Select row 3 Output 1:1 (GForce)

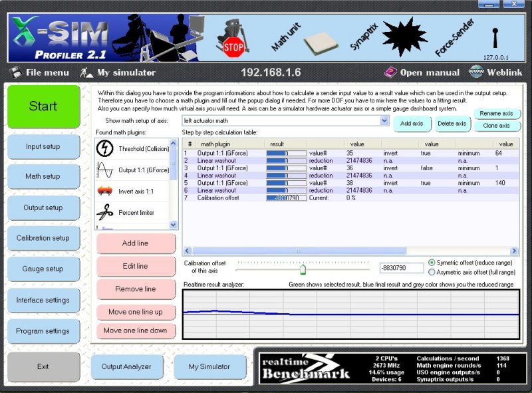click(350, 168)
